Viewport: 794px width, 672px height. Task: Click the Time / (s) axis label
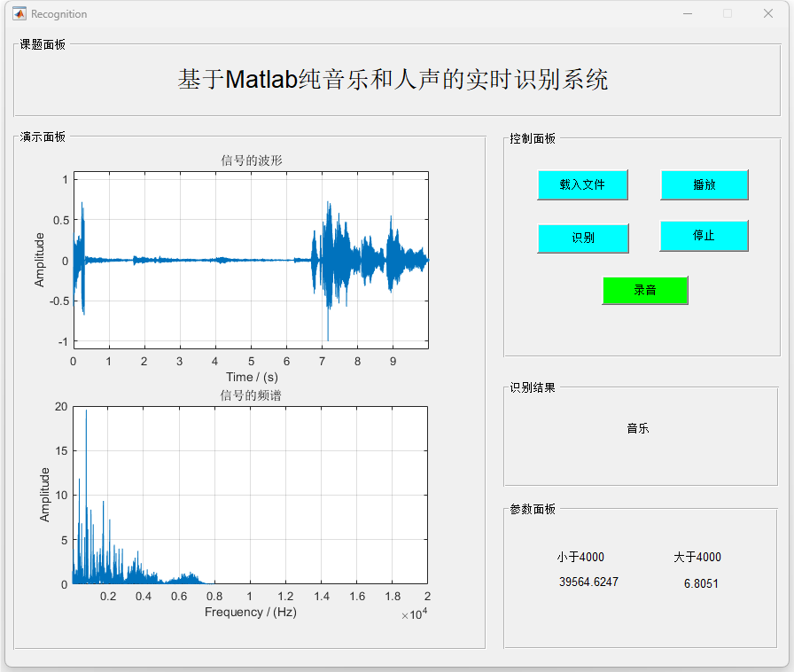click(x=252, y=377)
